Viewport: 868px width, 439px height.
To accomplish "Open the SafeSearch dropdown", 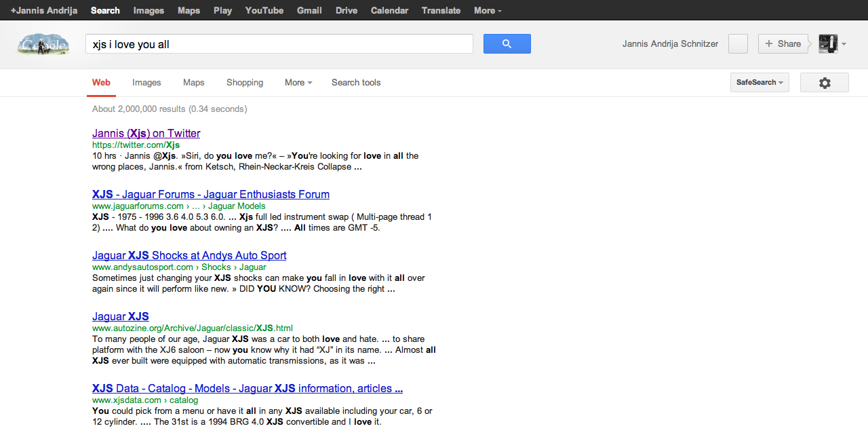I will click(759, 83).
